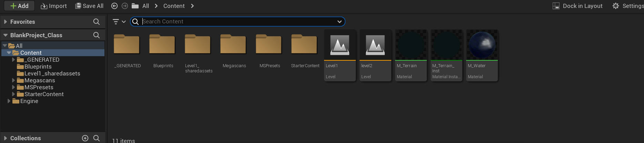Expand the Megascans folder in tree
The width and height of the screenshot is (644, 143).
click(x=13, y=80)
